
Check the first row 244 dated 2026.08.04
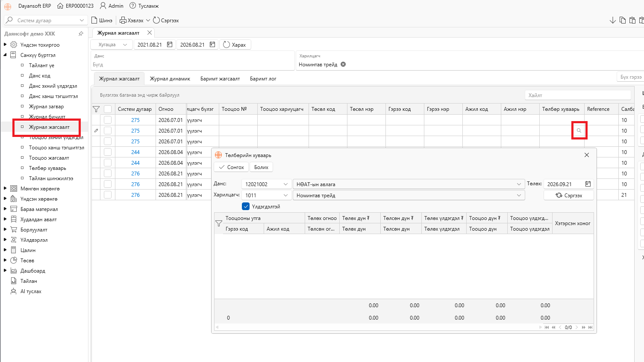[x=108, y=152]
